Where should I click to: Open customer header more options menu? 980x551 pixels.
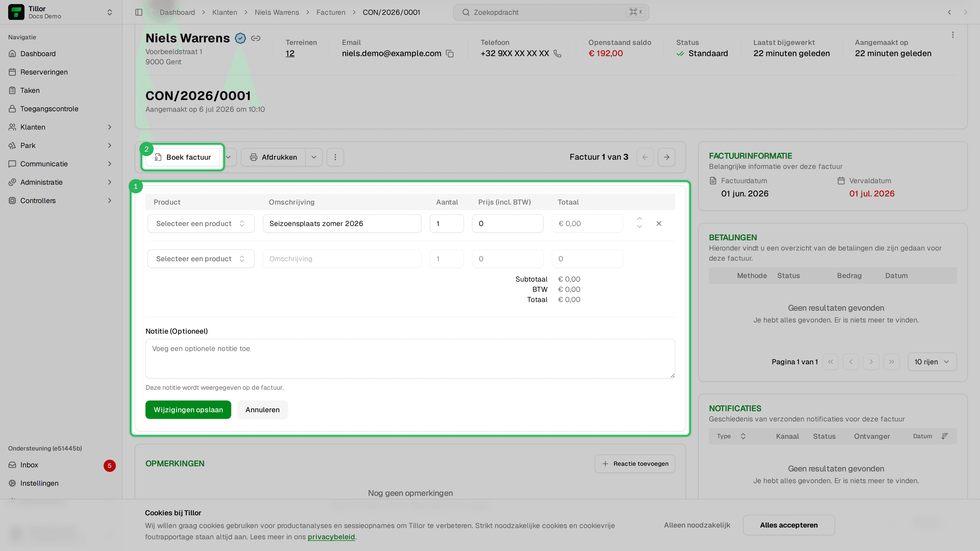953,35
